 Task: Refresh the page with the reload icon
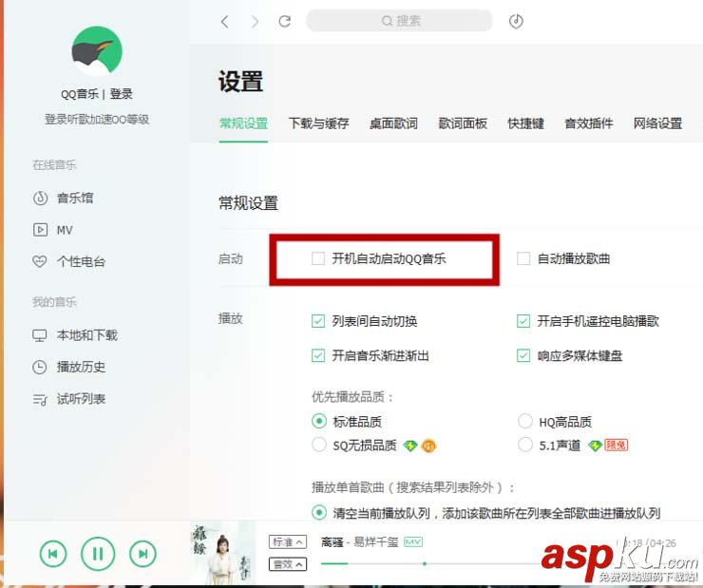point(285,21)
